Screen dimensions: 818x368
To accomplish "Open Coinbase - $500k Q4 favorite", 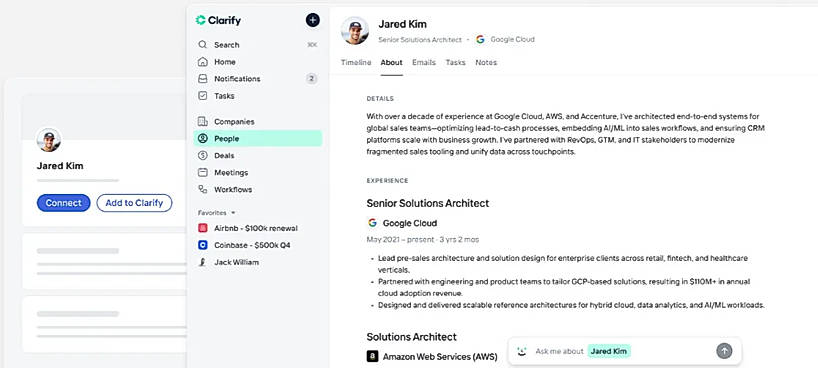I will 258,245.
